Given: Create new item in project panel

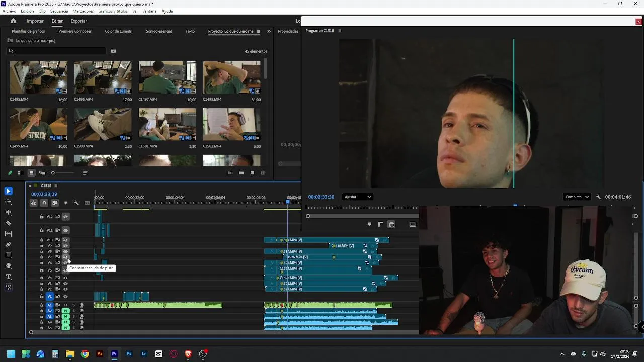Looking at the screenshot, I should (252, 173).
